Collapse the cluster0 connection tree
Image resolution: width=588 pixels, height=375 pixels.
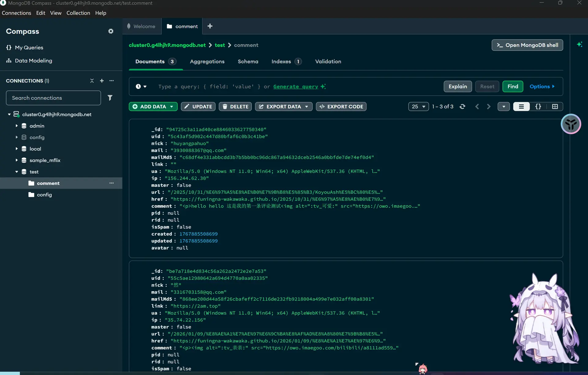[x=9, y=114]
